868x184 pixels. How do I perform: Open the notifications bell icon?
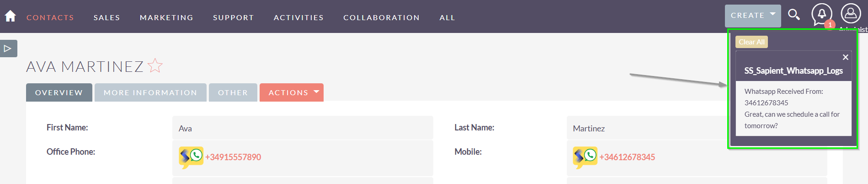coord(821,14)
